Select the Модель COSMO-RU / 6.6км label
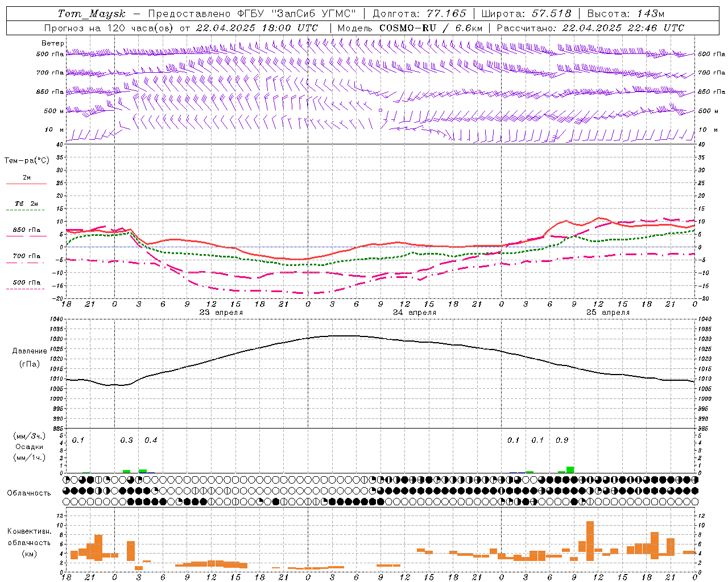This screenshot has height=582, width=728. click(409, 28)
